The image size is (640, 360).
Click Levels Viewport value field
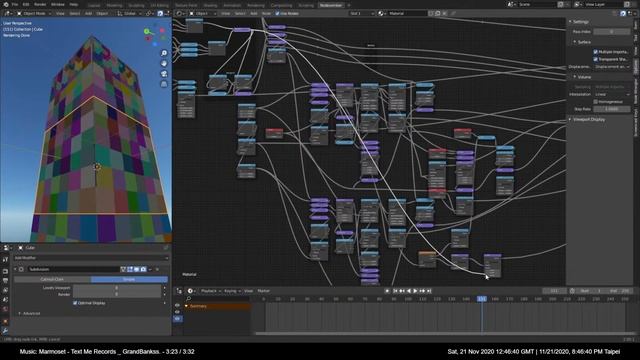tap(117, 288)
